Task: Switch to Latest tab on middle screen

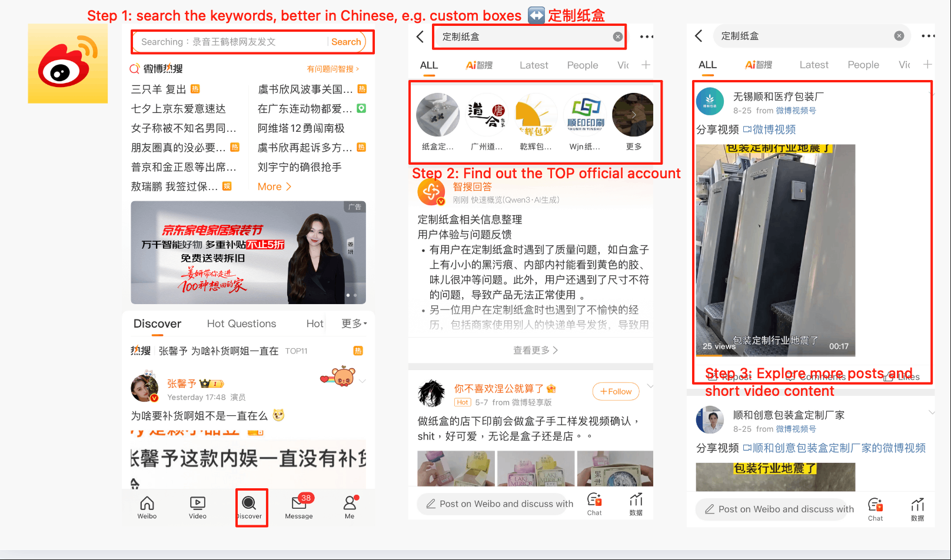Action: pos(534,65)
